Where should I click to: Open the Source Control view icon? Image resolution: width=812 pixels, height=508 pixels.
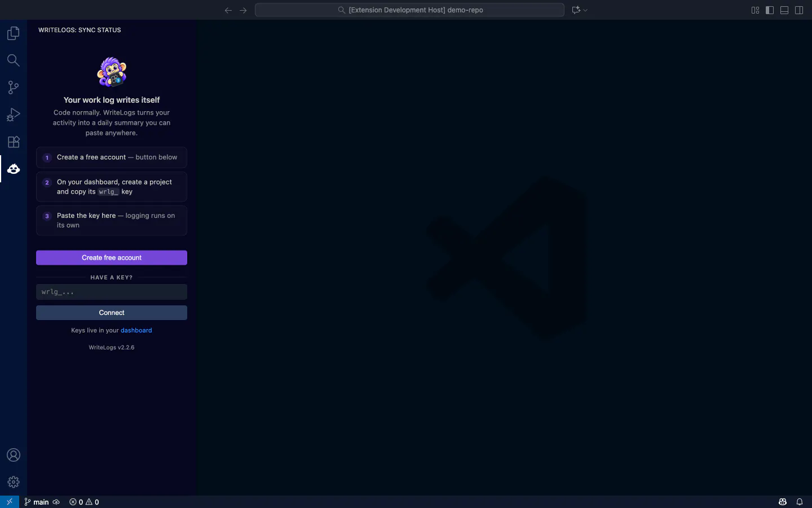pyautogui.click(x=14, y=87)
